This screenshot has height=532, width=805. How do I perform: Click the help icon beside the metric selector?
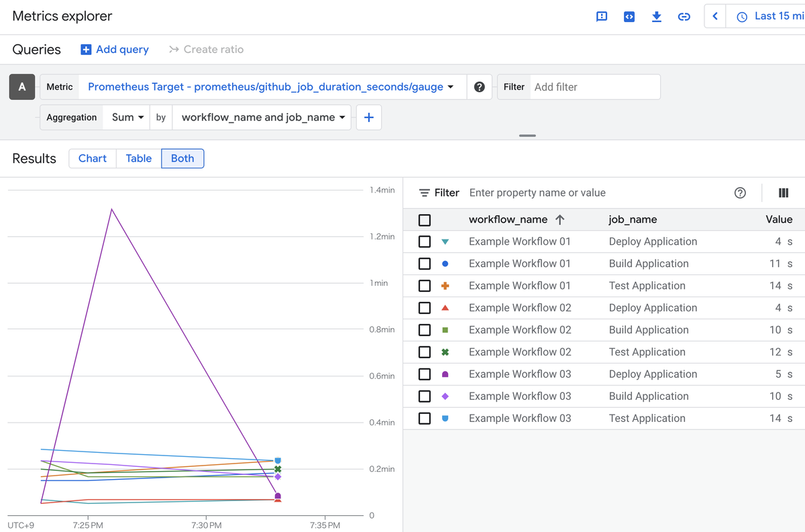click(480, 87)
